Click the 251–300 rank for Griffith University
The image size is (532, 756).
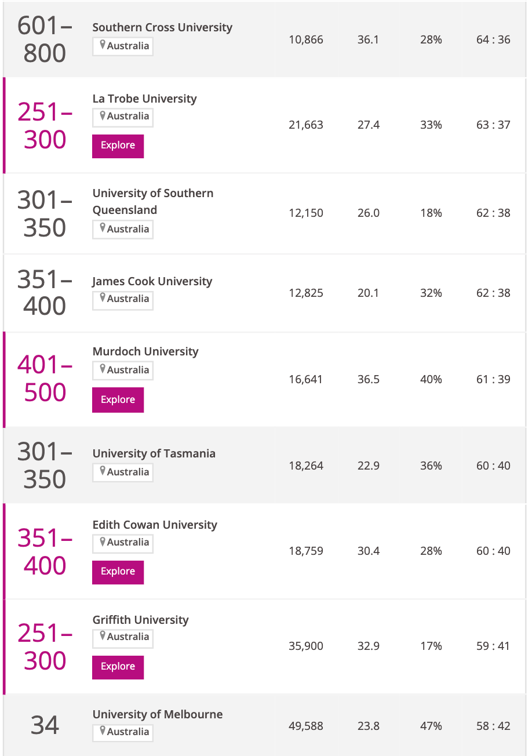click(45, 647)
